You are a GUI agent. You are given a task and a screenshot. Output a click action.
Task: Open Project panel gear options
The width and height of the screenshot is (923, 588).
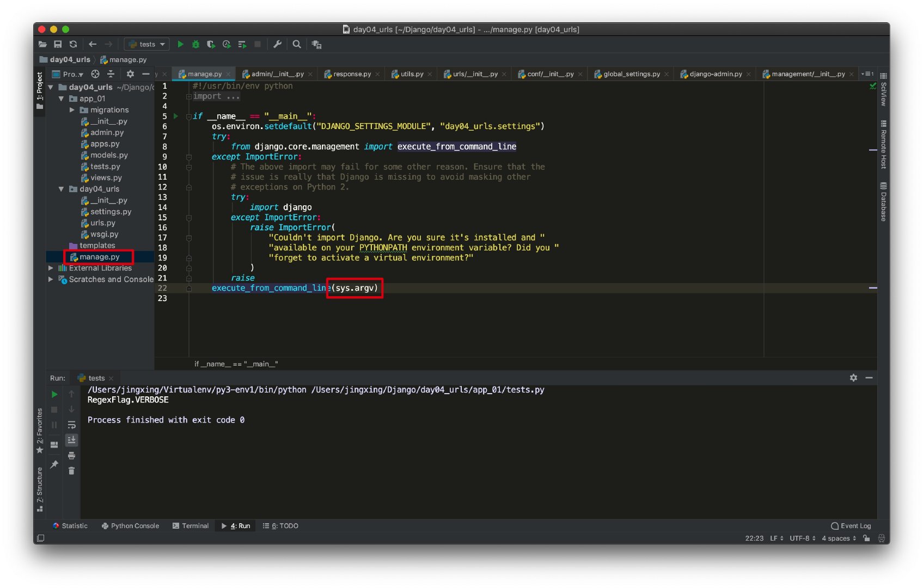[130, 74]
